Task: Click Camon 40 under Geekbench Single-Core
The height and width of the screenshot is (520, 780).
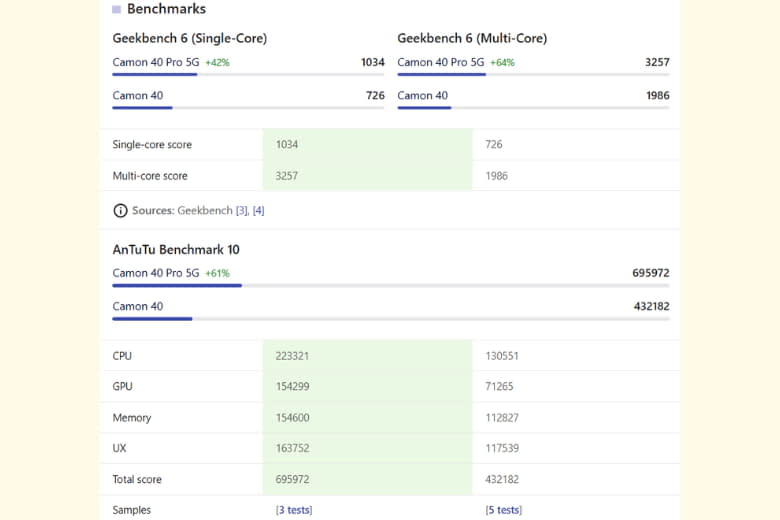Action: click(138, 96)
